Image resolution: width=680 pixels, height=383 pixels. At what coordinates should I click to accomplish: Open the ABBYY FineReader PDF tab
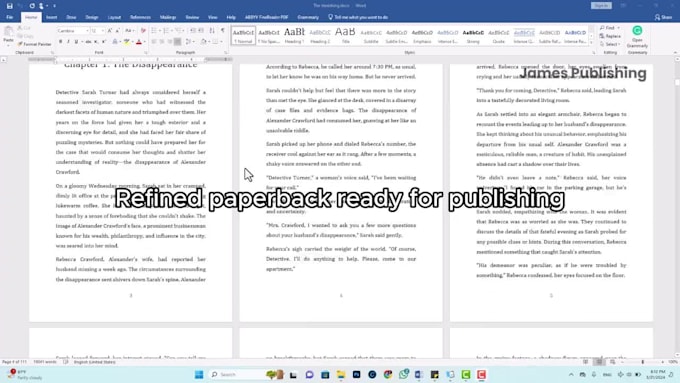[267, 17]
